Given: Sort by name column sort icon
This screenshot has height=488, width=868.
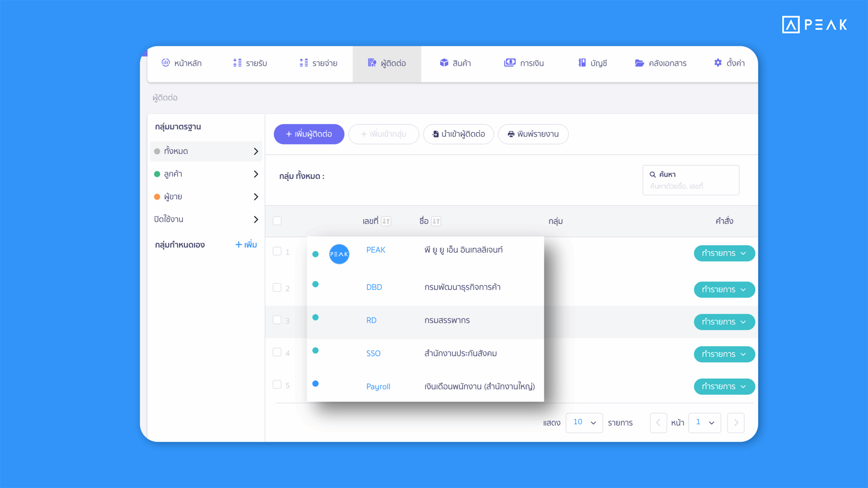Looking at the screenshot, I should click(436, 221).
